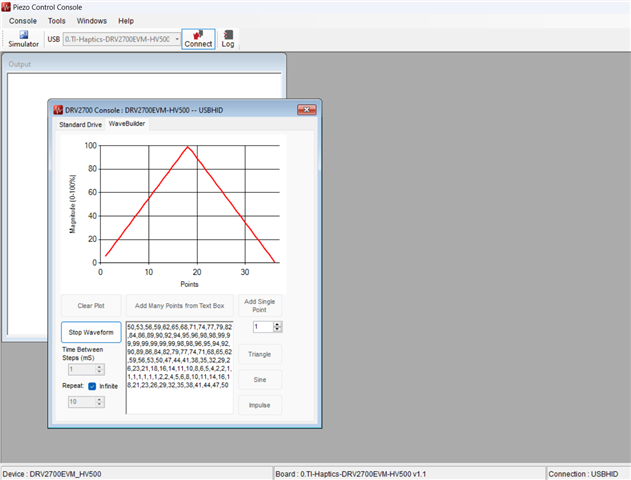Click the Connect toolbar button

click(x=198, y=39)
